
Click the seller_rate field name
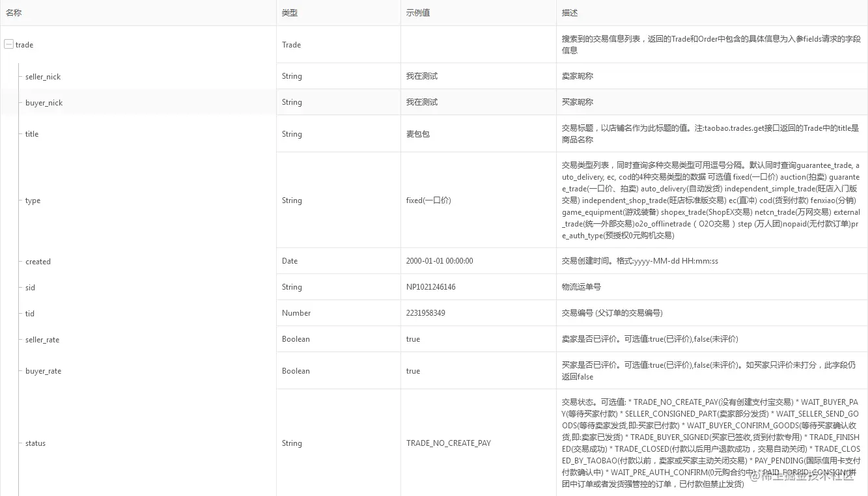pyautogui.click(x=42, y=339)
